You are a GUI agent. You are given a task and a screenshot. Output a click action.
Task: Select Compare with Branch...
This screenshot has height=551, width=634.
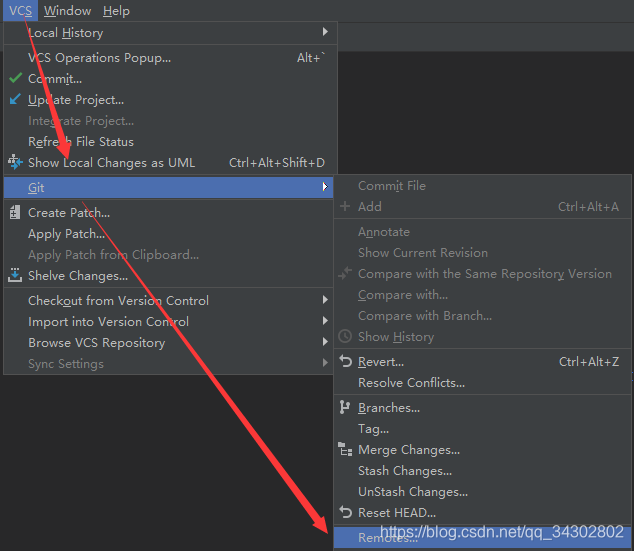tap(482, 316)
